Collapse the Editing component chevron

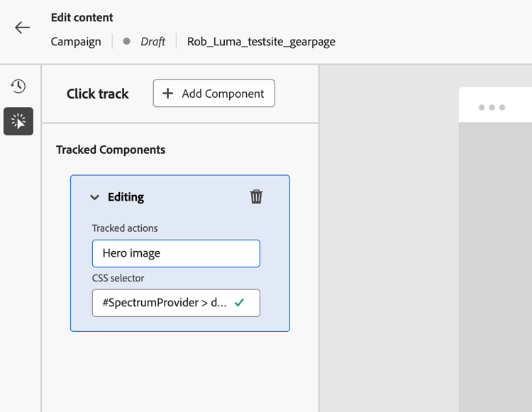click(x=94, y=197)
